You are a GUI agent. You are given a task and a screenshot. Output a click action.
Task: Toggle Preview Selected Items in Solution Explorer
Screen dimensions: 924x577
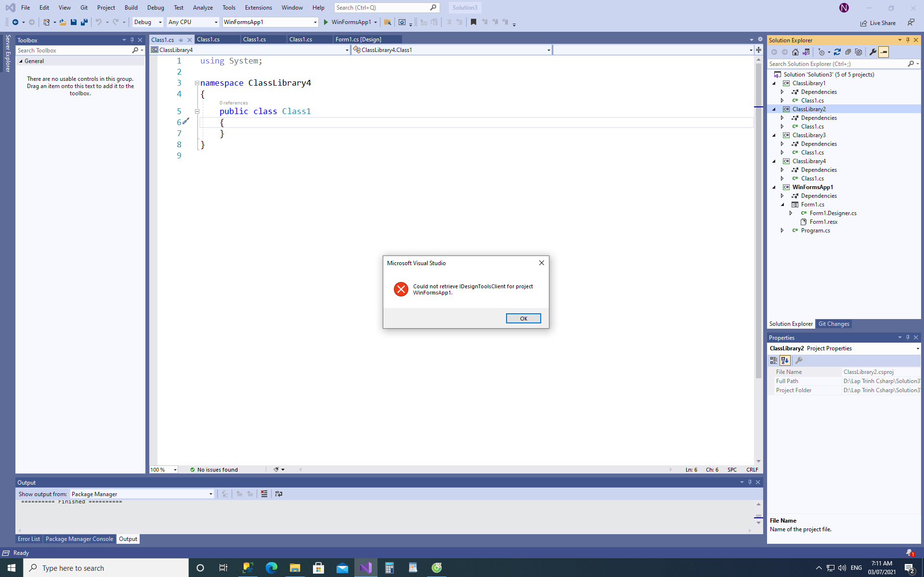click(884, 52)
